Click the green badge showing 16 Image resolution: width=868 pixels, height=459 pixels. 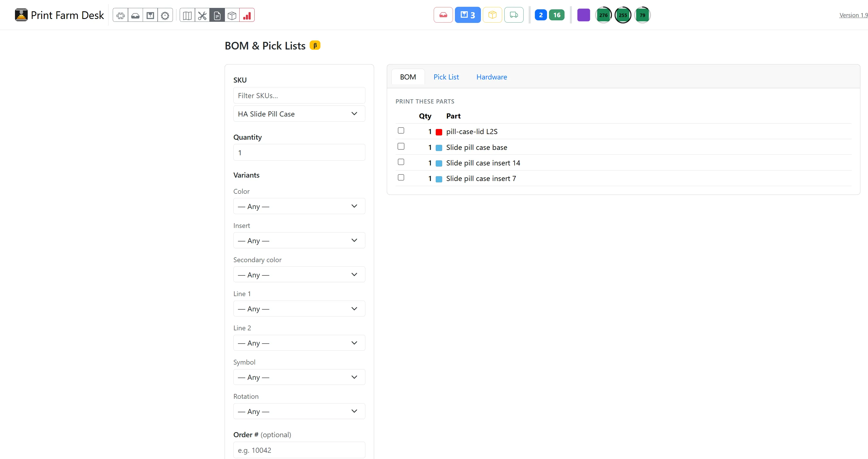tap(557, 15)
